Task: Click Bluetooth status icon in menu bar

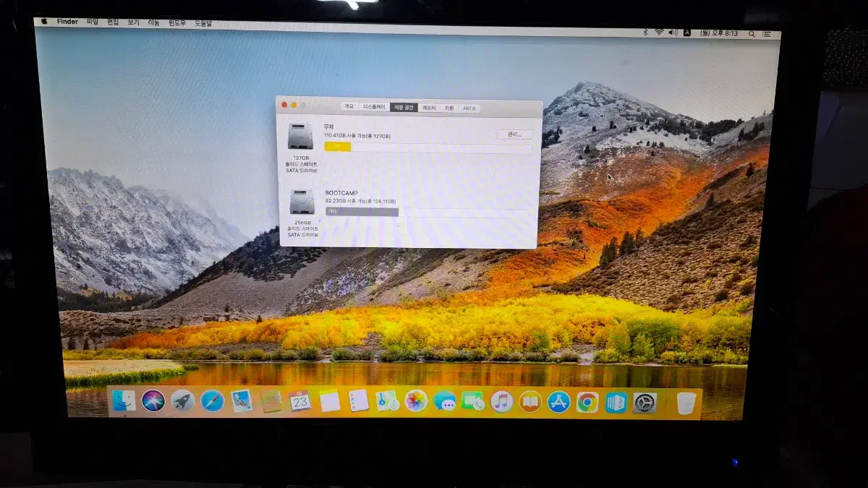Action: pyautogui.click(x=646, y=33)
